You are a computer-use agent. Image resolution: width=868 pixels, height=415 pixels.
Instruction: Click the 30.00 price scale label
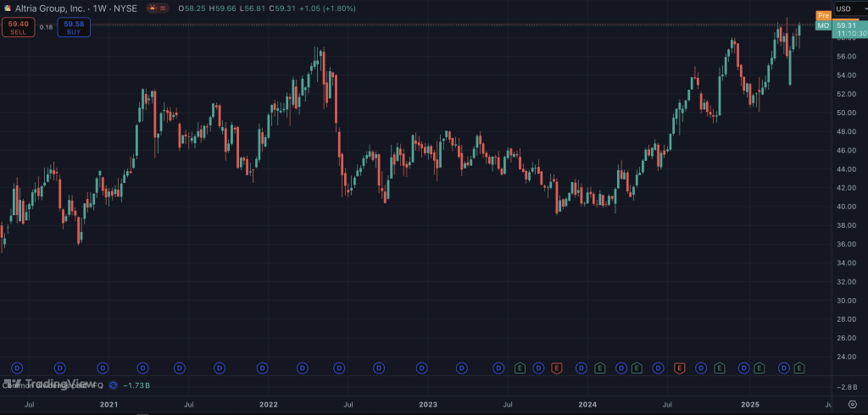coord(845,301)
